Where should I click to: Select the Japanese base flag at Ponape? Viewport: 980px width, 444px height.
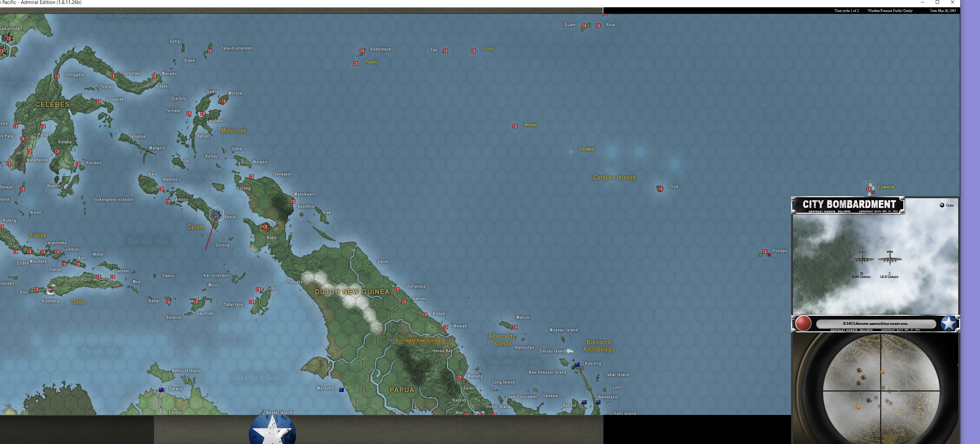(765, 252)
